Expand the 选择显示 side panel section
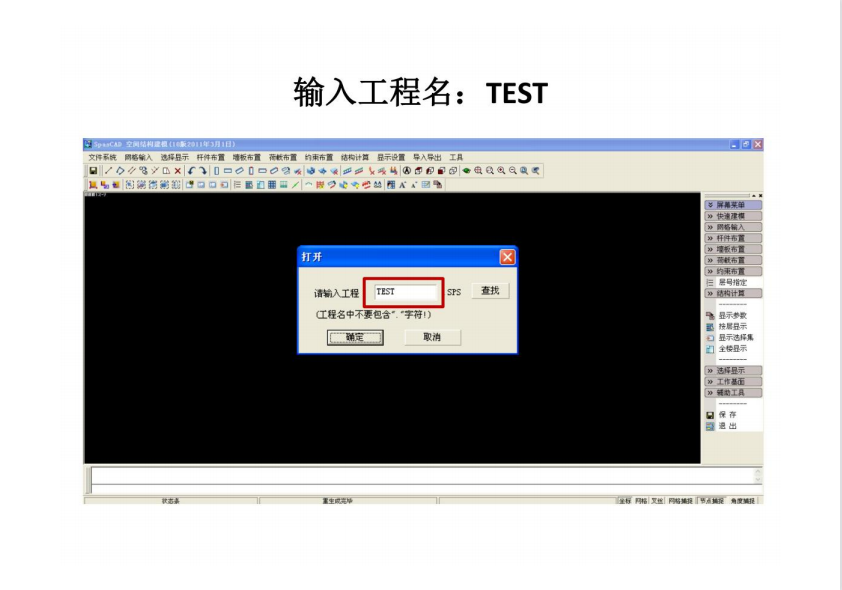Screen dimensions: 842x590 point(733,370)
